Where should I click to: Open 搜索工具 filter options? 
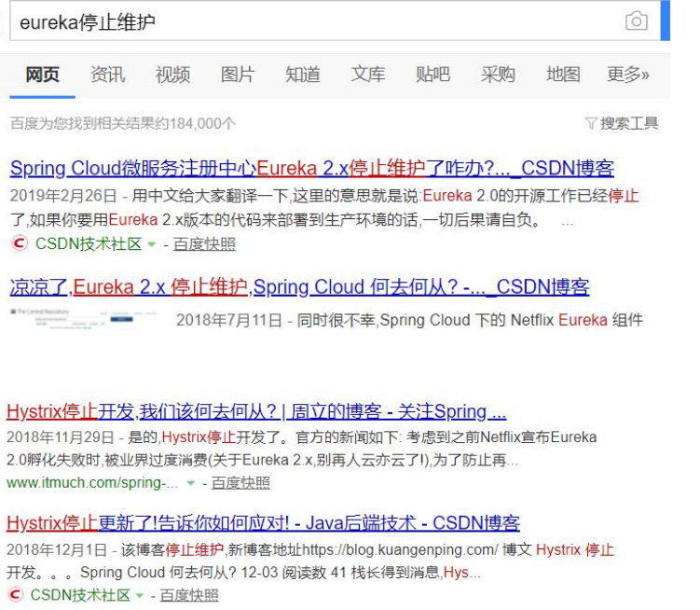629,123
